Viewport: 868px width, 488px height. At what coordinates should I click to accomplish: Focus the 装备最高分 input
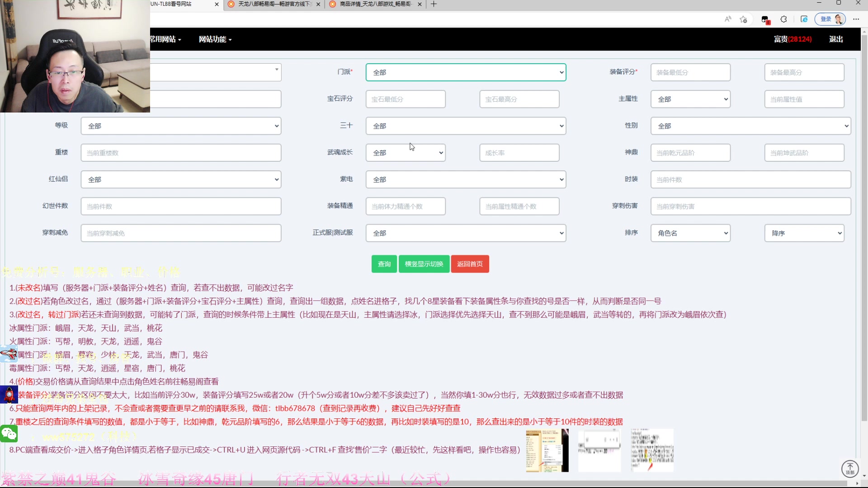804,72
